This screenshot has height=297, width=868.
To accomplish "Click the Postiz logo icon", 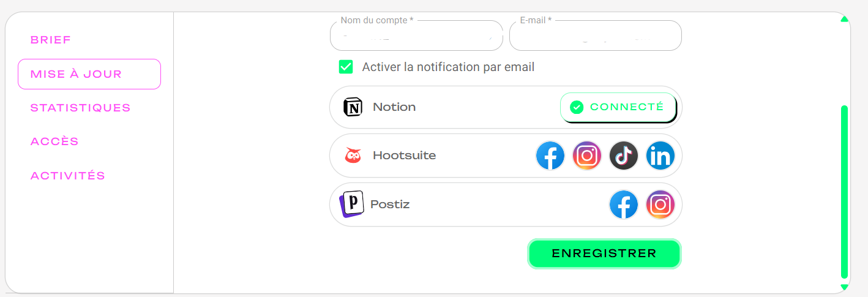I will coord(352,204).
